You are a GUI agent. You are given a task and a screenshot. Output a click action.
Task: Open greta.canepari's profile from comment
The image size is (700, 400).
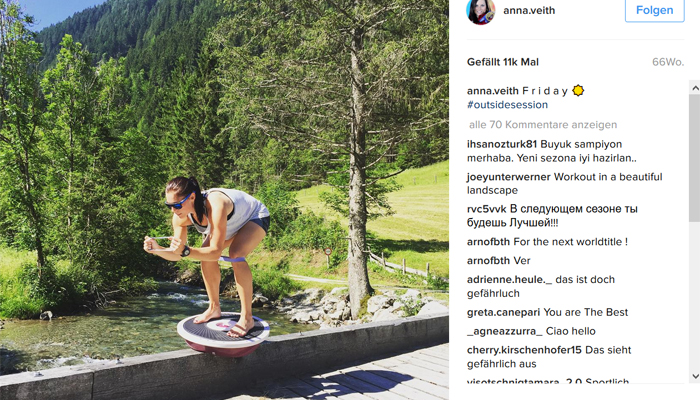(x=503, y=312)
